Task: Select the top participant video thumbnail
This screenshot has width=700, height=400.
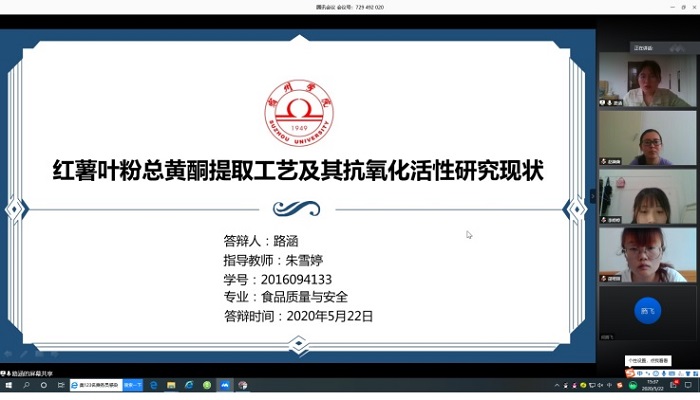Action: [648, 80]
